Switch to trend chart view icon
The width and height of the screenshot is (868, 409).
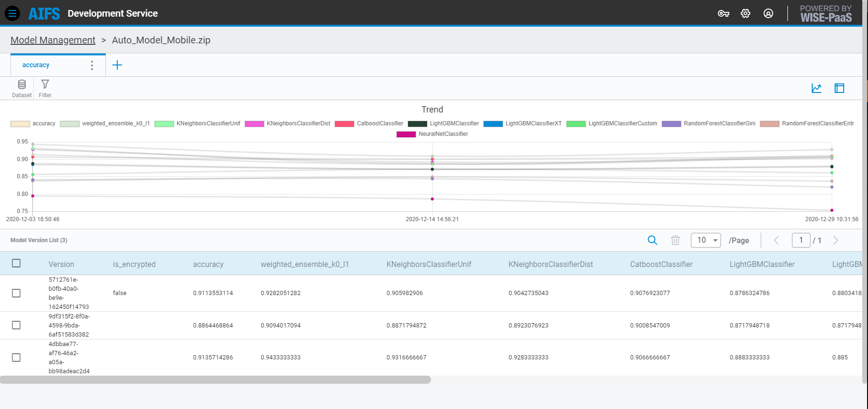(x=817, y=88)
